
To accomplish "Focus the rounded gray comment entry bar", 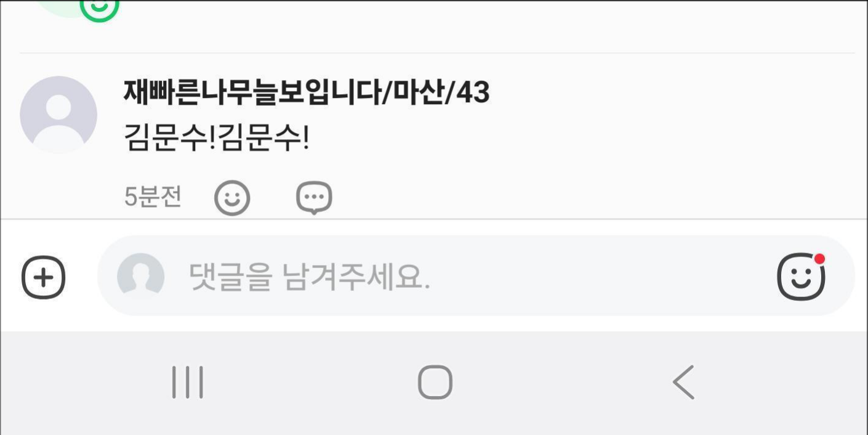I will click(x=476, y=275).
